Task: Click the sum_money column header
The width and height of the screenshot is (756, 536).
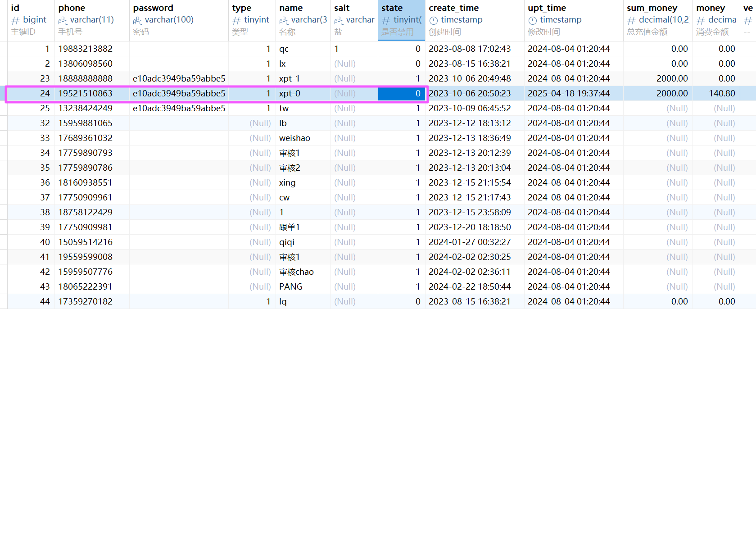Action: tap(658, 20)
